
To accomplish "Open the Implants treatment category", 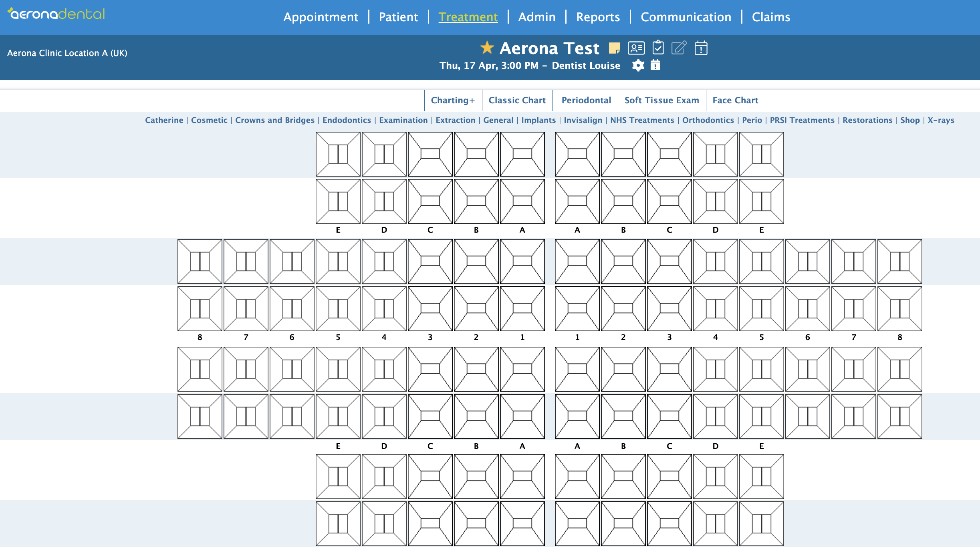I will point(538,120).
